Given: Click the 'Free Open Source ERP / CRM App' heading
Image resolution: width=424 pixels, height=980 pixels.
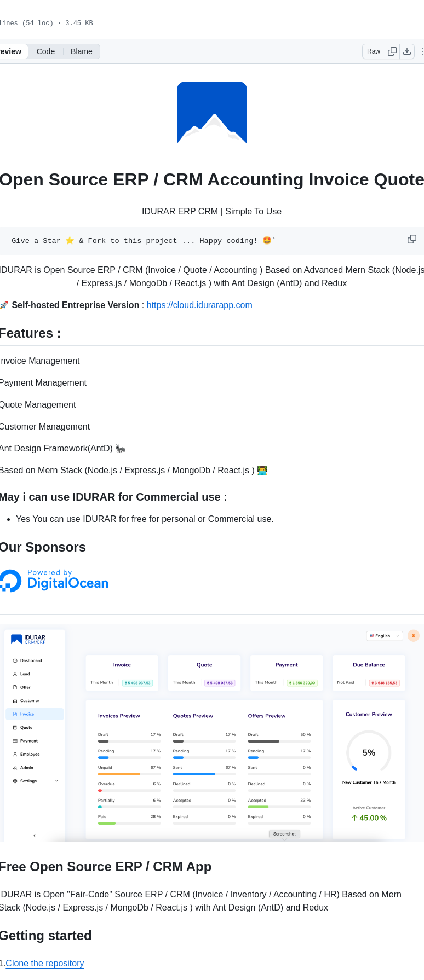Looking at the screenshot, I should click(106, 867).
